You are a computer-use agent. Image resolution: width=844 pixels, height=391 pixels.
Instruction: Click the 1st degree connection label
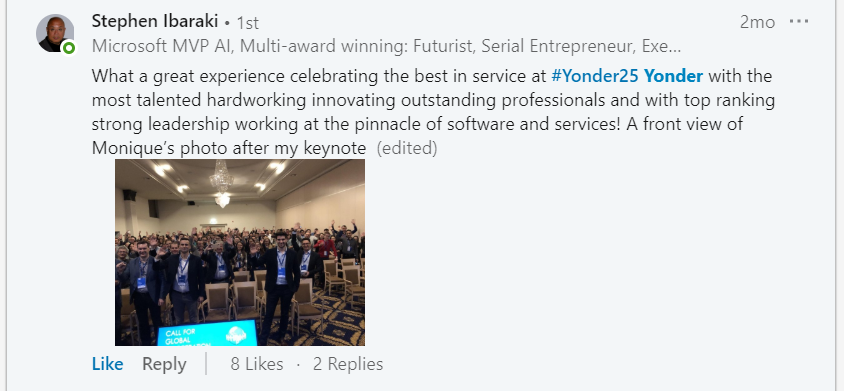pos(248,23)
